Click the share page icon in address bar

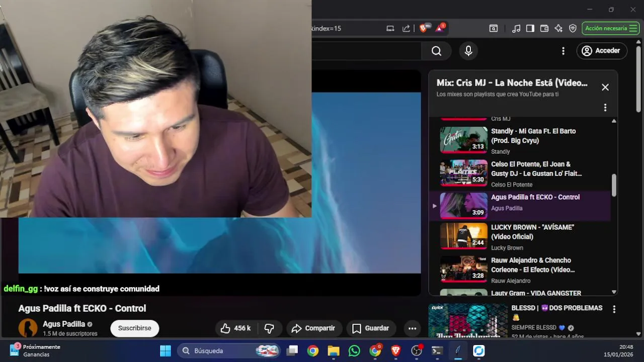tap(406, 28)
